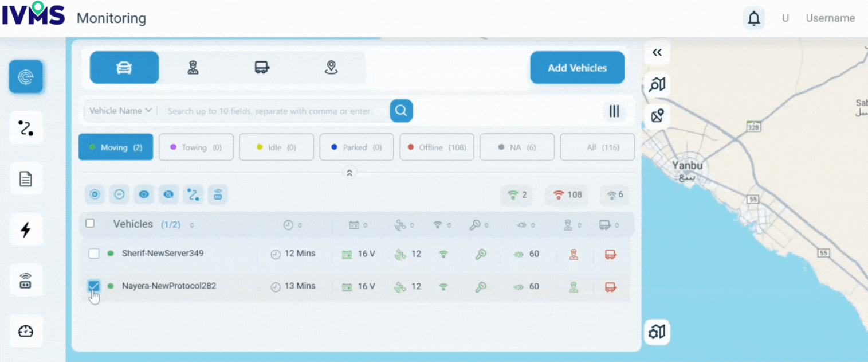Viewport: 868px width, 362px height.
Task: Click the show-vehicles eye icon
Action: [x=144, y=195]
